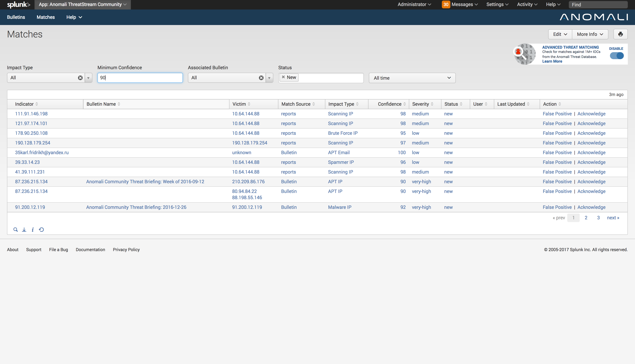Open the Support footer link

coord(34,250)
